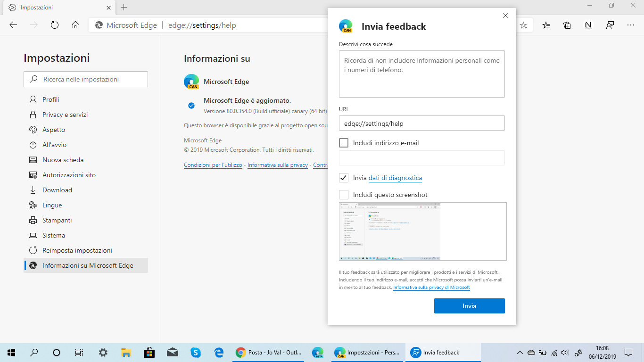
Task: Open Microsoft Store from taskbar
Action: click(149, 352)
